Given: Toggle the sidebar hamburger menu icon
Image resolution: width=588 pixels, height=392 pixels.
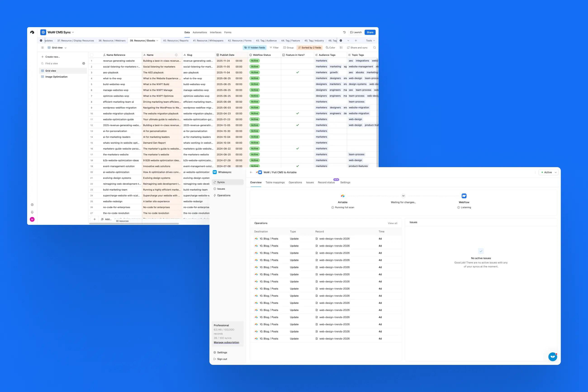Looking at the screenshot, I should (43, 48).
